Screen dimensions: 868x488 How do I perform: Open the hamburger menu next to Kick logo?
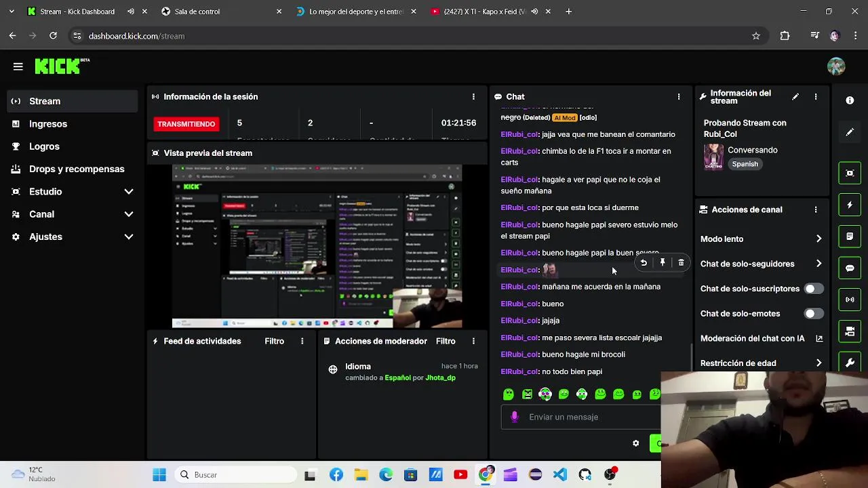18,66
